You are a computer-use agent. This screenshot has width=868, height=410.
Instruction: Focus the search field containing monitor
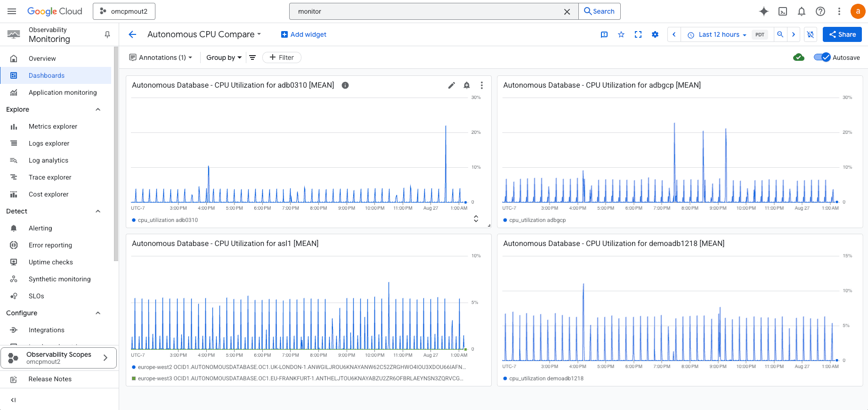pos(426,11)
